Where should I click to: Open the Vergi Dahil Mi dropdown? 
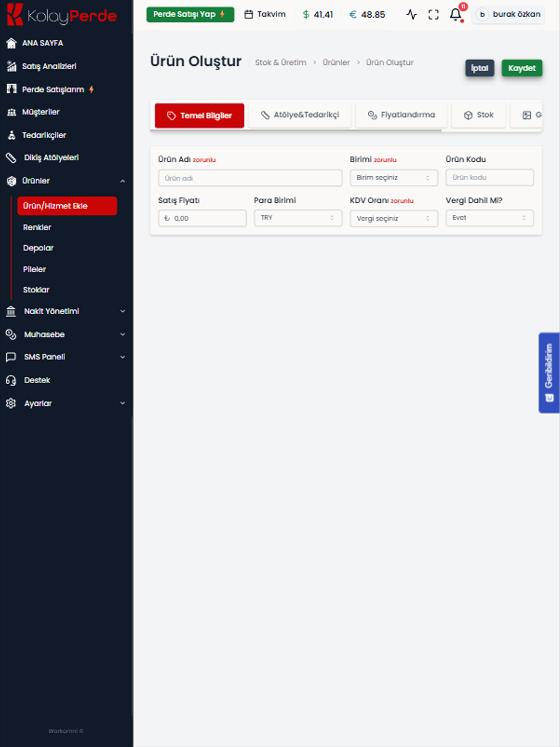click(x=489, y=218)
